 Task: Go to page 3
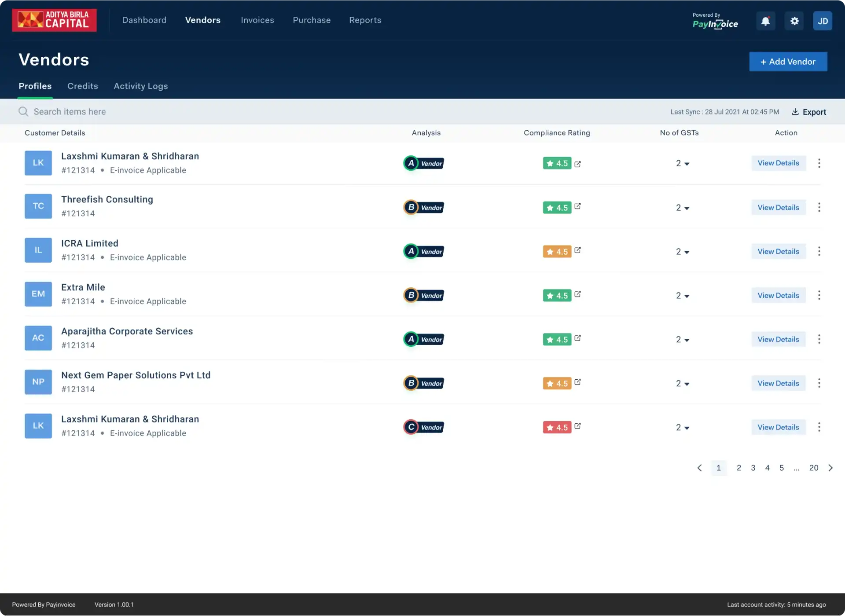pos(753,468)
